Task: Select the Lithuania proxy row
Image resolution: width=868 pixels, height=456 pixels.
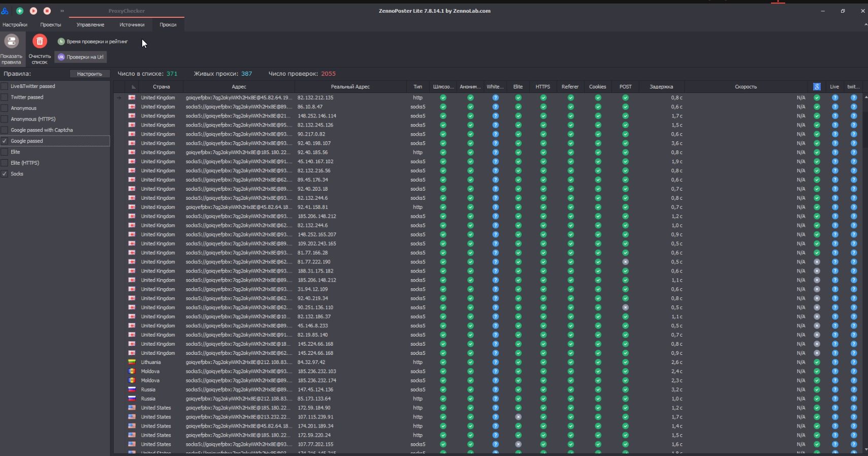Action: click(239, 362)
